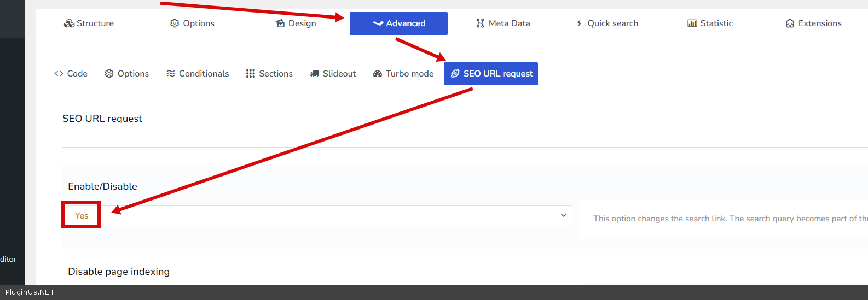Click the Sections grid icon
The height and width of the screenshot is (300, 868).
pos(250,74)
